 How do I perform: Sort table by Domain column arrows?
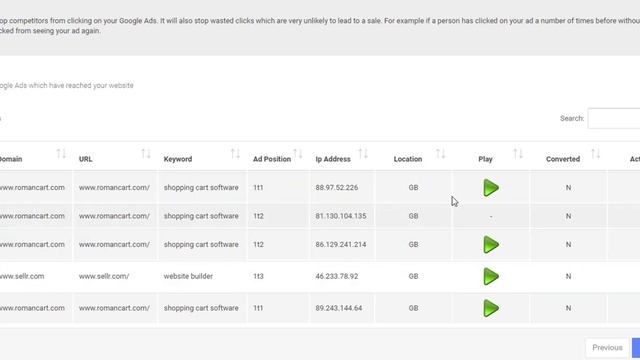61,154
